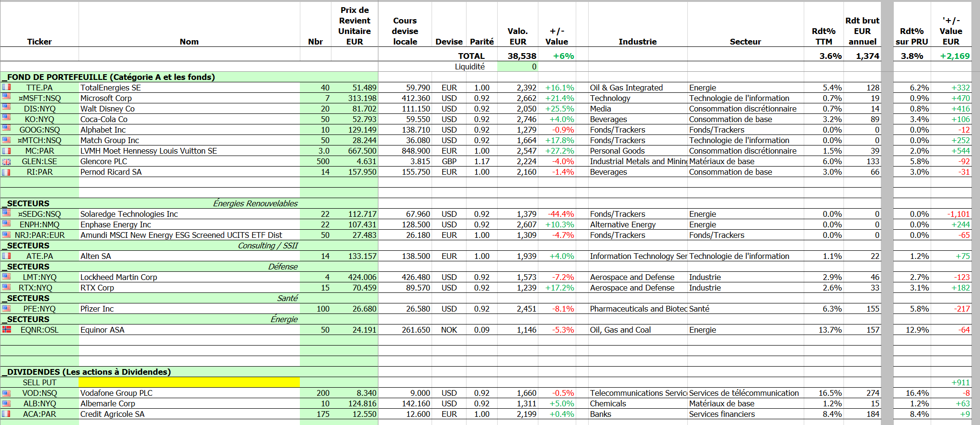
Task: Click the Prix de Revient Unitaire header
Action: point(354,26)
